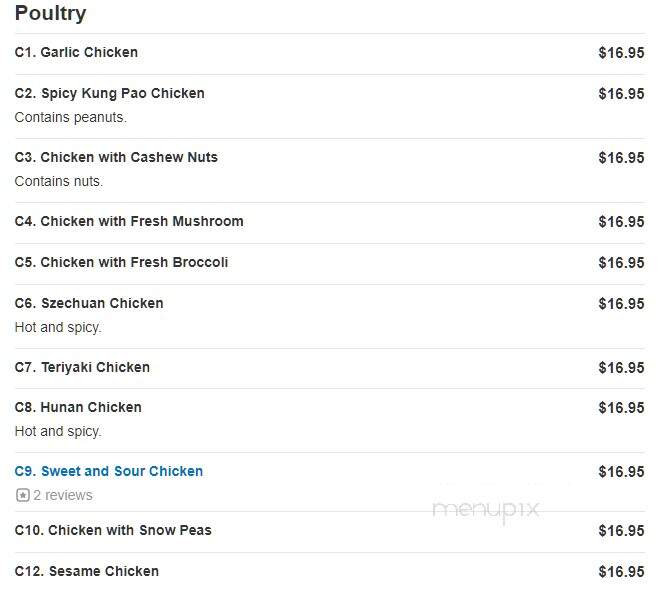This screenshot has height=592, width=665.
Task: Open the 2 reviews link
Action: click(63, 495)
